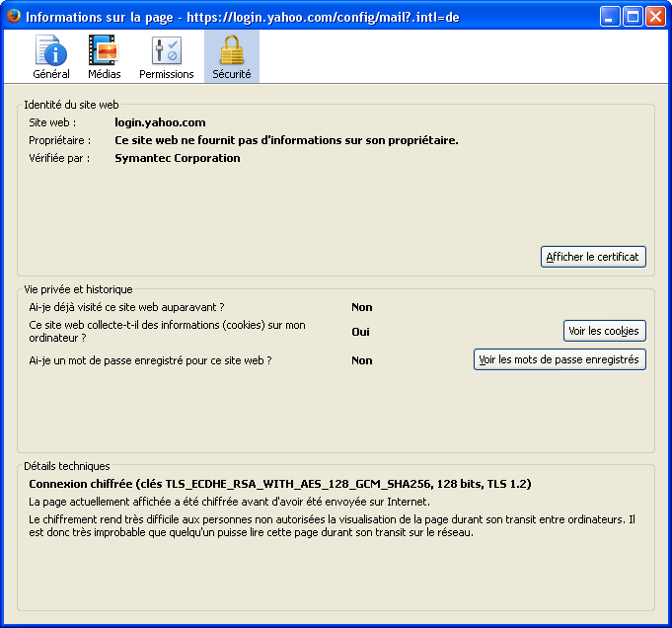The image size is (672, 628).
Task: Click the 'Propriétaire :' label
Action: point(59,140)
